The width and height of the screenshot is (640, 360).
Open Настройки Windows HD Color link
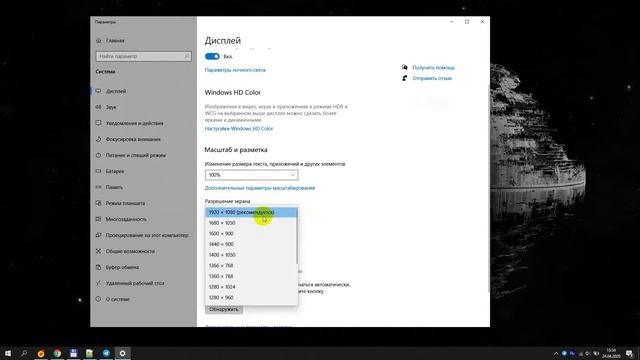[239, 129]
